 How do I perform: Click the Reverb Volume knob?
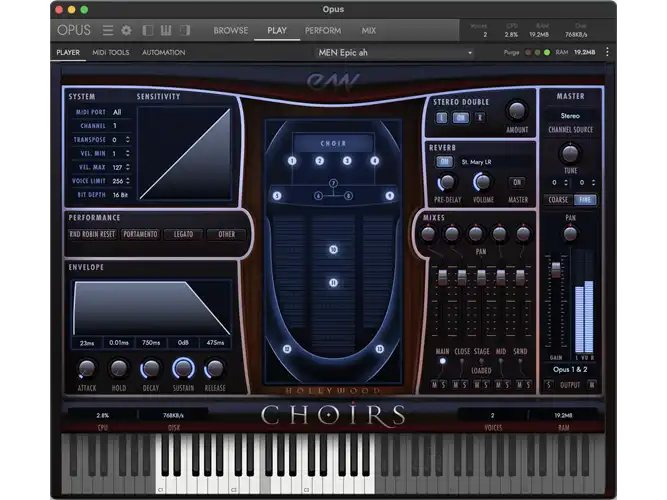482,182
